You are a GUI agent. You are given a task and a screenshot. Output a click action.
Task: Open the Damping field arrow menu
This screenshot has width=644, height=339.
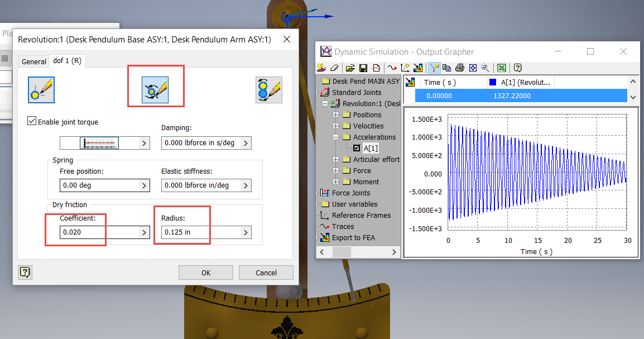click(x=246, y=143)
